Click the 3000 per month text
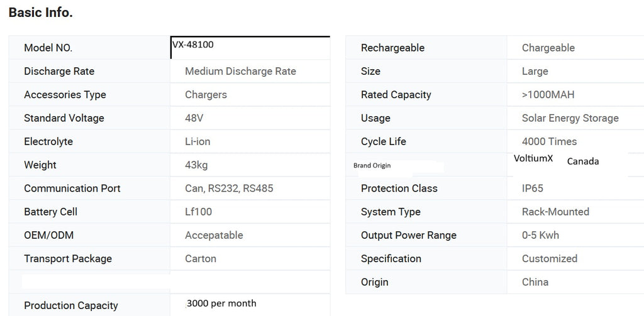The height and width of the screenshot is (316, 644). (x=222, y=303)
